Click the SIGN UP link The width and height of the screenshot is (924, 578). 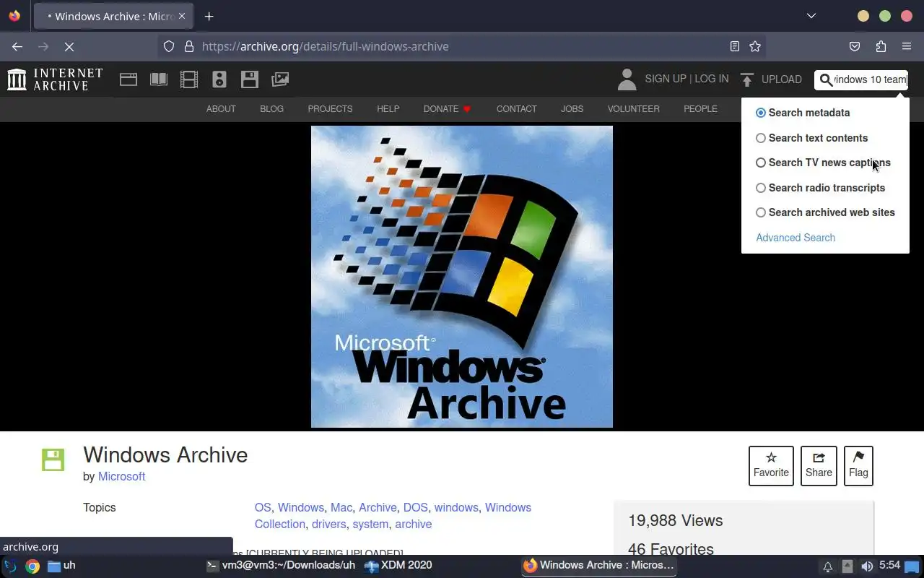pos(666,79)
